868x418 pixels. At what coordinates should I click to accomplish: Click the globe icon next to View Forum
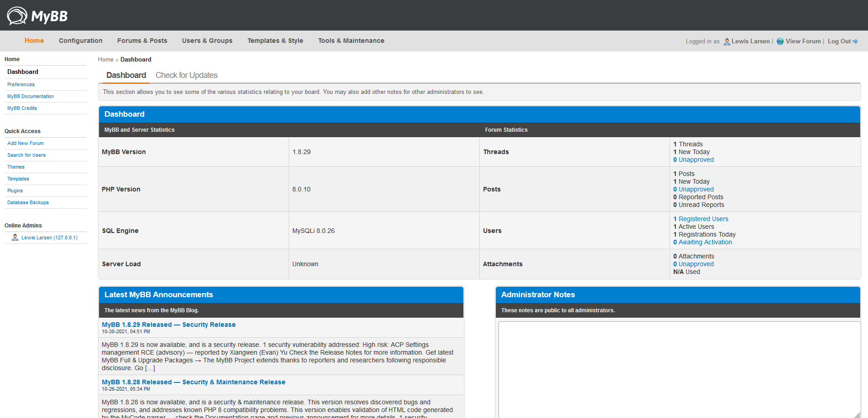[780, 41]
